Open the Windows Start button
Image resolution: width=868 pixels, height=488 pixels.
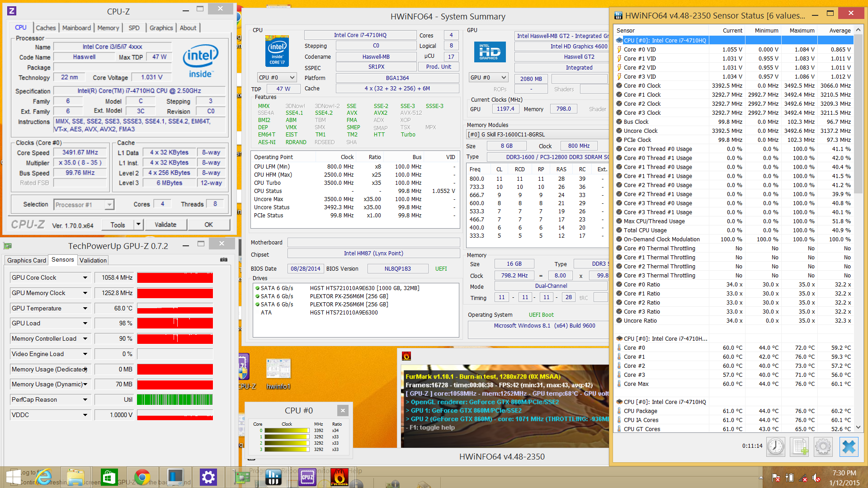coord(13,477)
